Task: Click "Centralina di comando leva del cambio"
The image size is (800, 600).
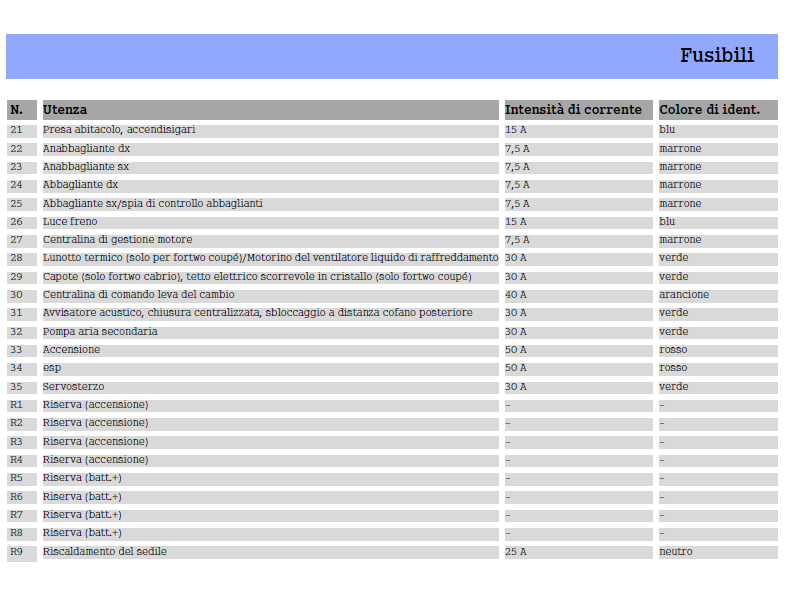Action: (x=139, y=294)
